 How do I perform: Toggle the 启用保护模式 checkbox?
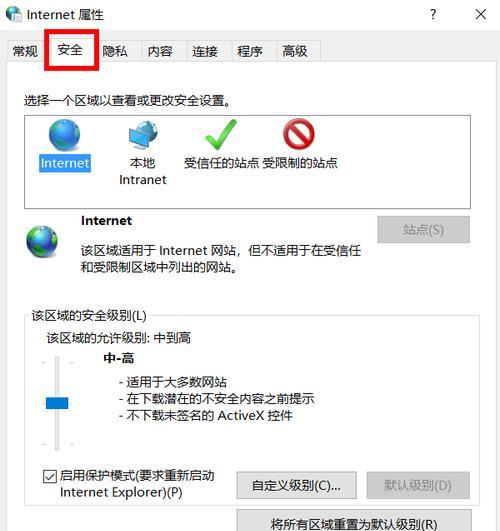tap(49, 476)
